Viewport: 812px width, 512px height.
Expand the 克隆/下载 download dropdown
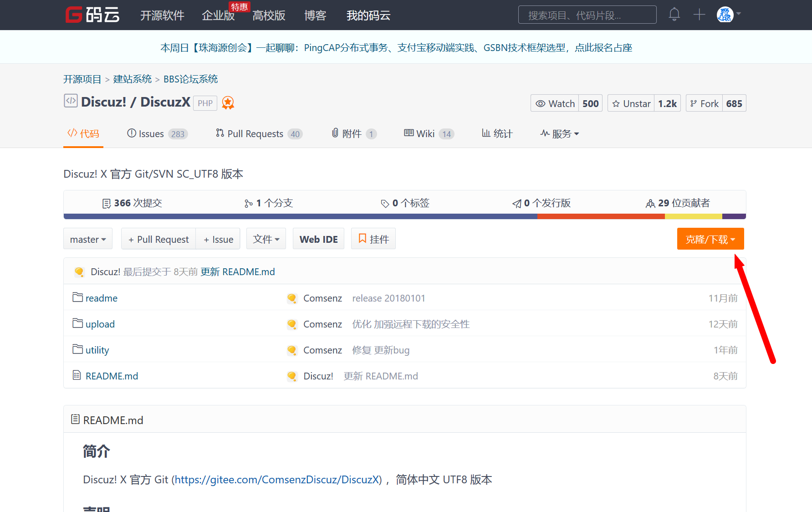coord(710,239)
